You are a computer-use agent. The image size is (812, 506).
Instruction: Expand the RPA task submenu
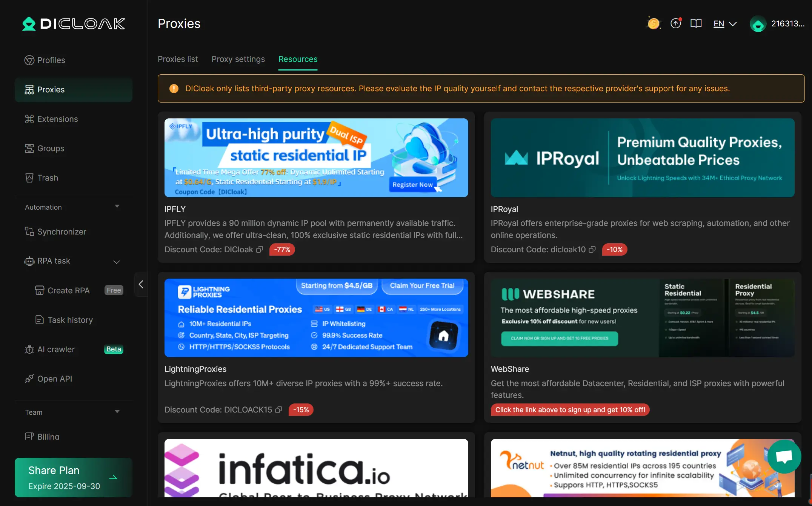(x=117, y=262)
